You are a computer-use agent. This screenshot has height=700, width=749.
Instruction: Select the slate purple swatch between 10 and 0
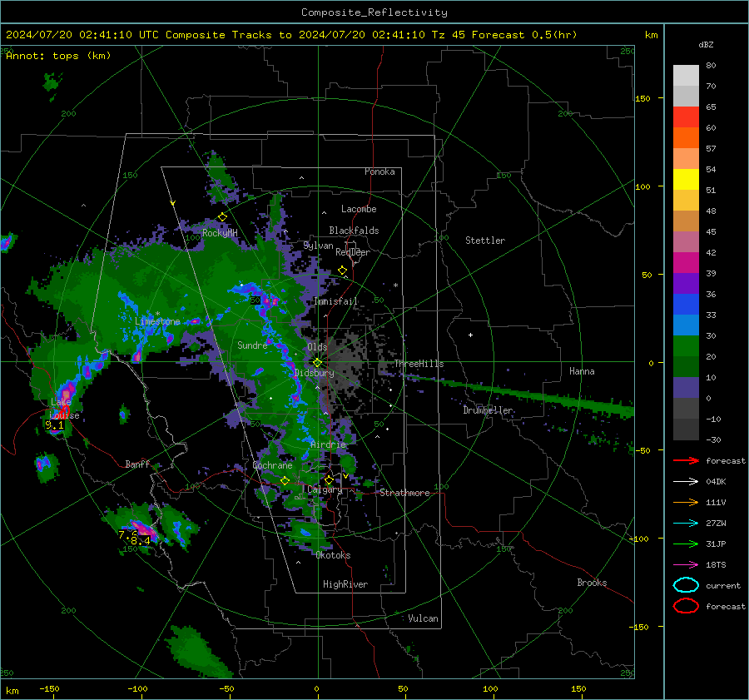tap(686, 388)
